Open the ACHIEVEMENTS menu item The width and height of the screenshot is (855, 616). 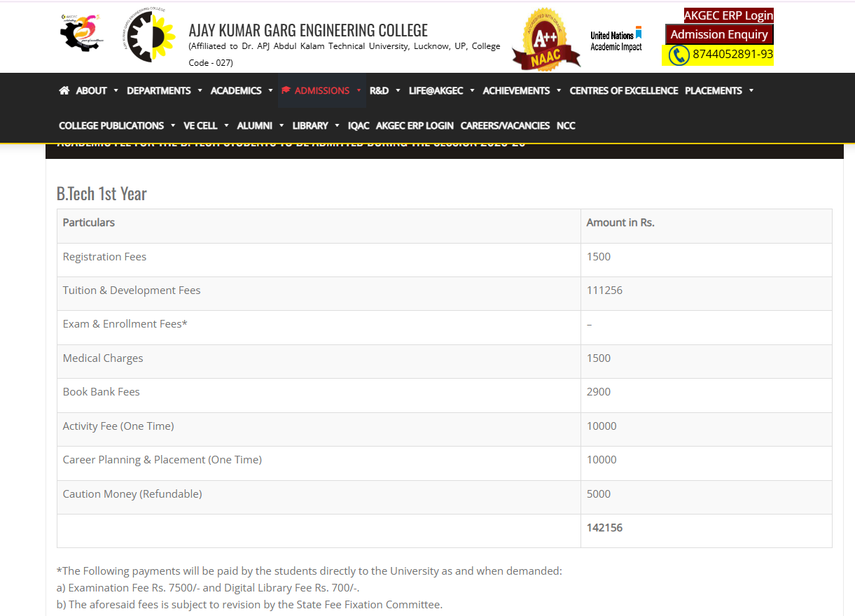(516, 90)
